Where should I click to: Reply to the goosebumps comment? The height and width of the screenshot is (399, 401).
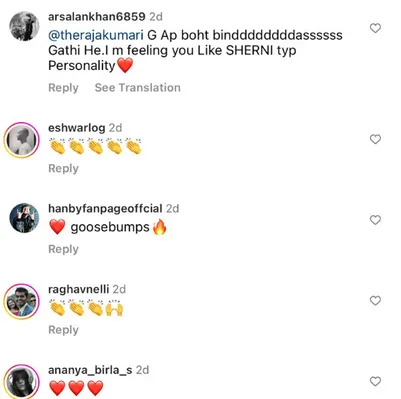click(x=63, y=249)
